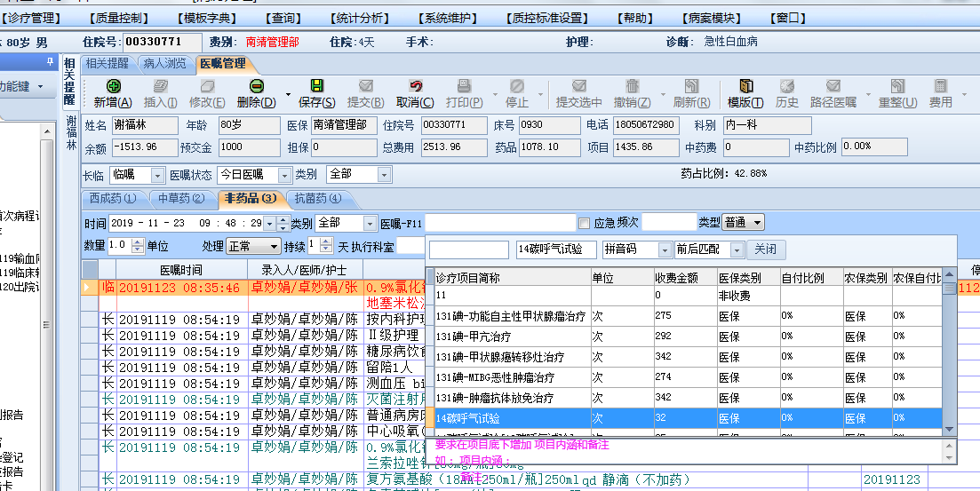
Task: Open the 质量控制 menu
Action: point(119,18)
